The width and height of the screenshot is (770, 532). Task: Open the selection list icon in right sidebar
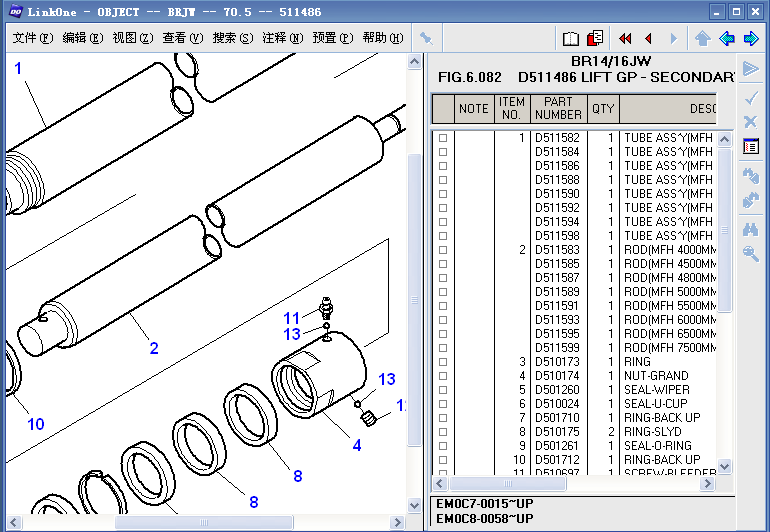751,147
